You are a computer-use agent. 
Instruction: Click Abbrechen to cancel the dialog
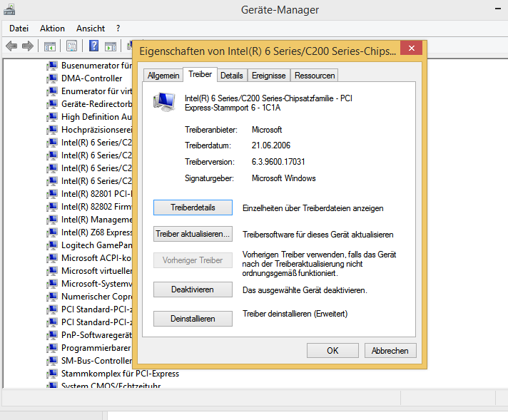pos(390,351)
